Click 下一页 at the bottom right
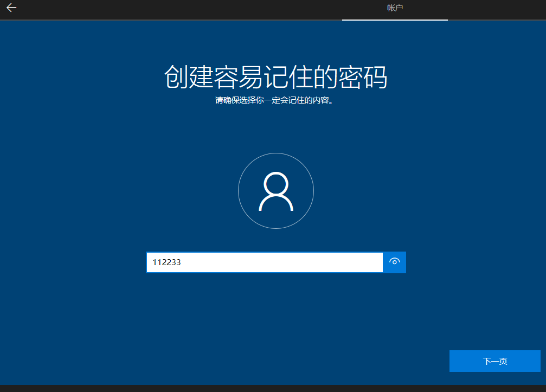The width and height of the screenshot is (546, 392). 494,361
